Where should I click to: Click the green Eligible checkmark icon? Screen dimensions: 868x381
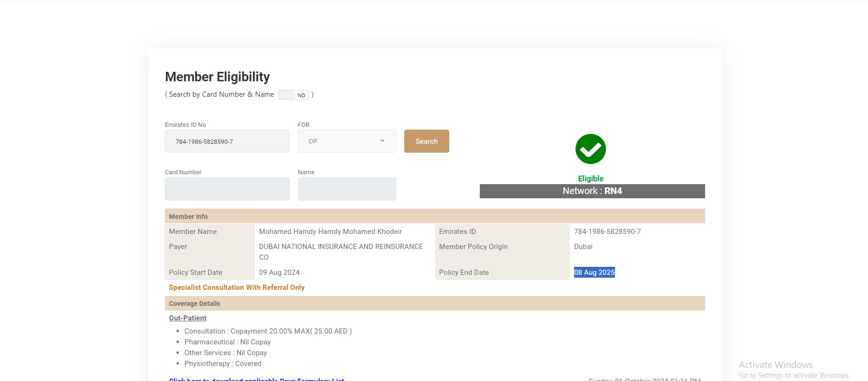tap(591, 149)
